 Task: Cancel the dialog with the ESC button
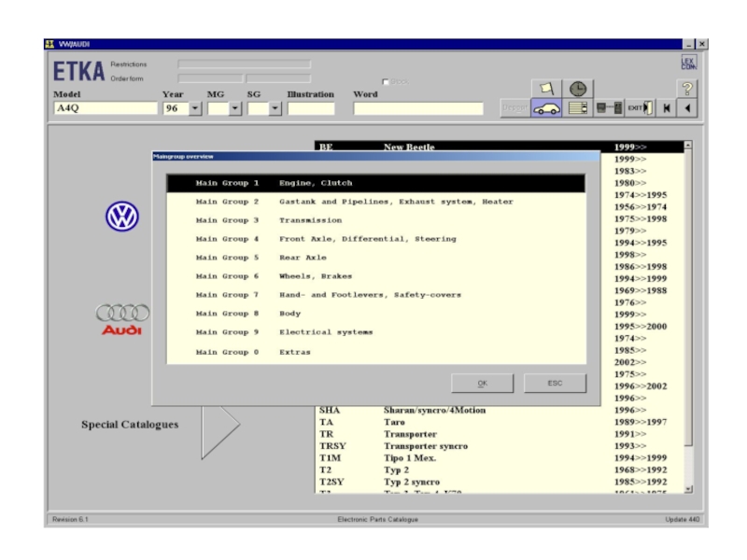tap(555, 384)
